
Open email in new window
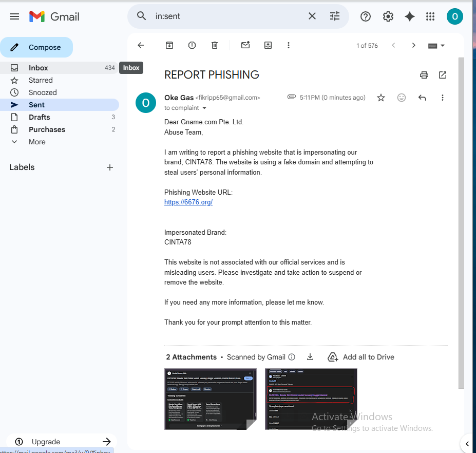coord(442,74)
